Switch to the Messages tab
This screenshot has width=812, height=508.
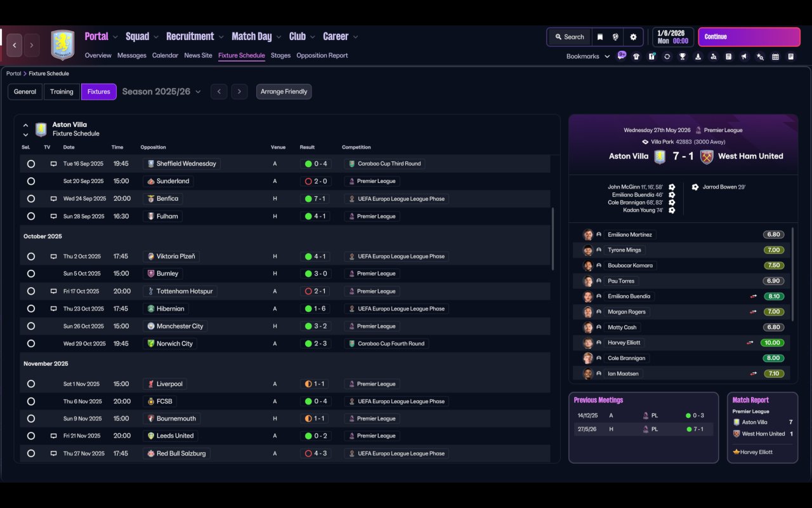click(x=132, y=55)
